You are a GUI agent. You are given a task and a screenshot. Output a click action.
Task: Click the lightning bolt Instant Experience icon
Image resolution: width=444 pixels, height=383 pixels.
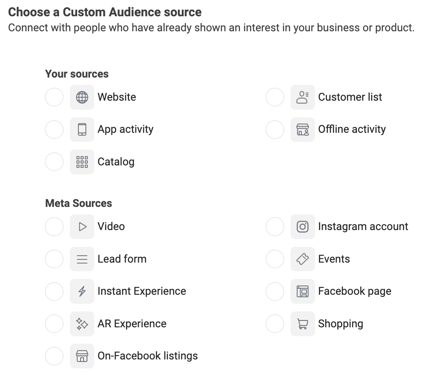click(x=82, y=291)
